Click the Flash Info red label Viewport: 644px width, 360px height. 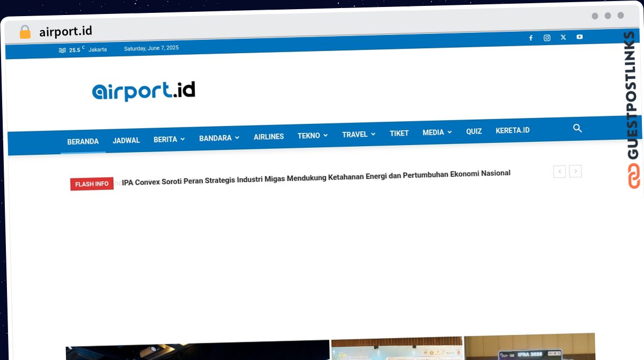pos(92,184)
